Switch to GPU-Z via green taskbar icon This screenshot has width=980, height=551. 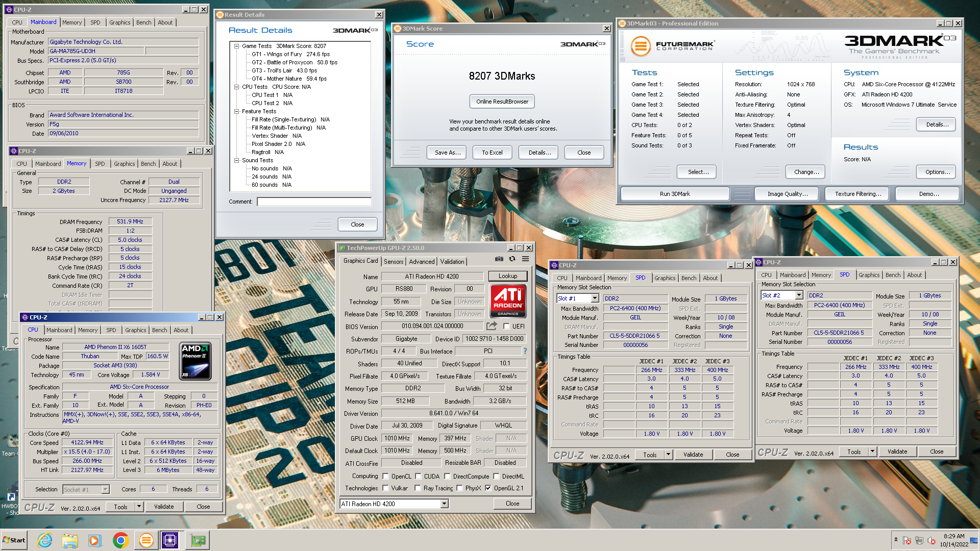pyautogui.click(x=198, y=540)
